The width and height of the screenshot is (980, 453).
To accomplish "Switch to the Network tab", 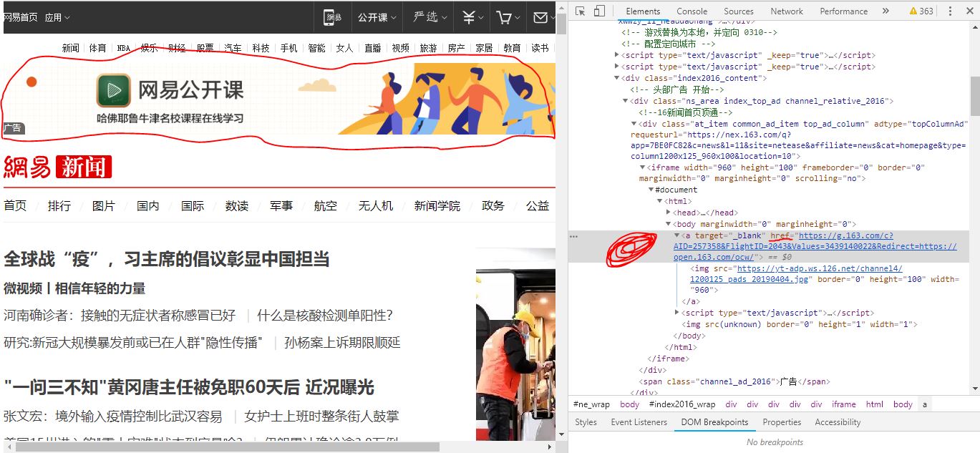I will pos(787,11).
